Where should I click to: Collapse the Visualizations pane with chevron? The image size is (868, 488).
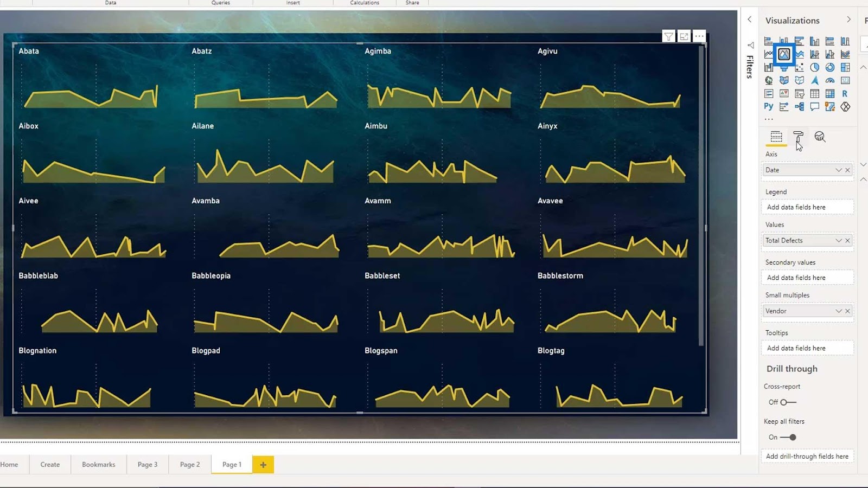click(x=849, y=20)
